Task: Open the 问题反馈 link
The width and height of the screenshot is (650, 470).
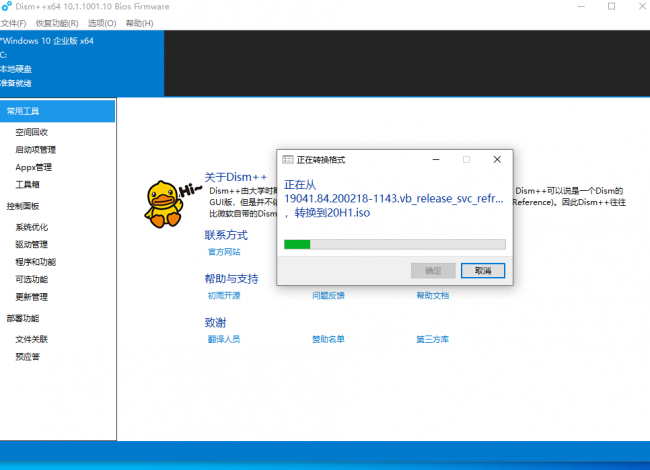Action: 328,296
